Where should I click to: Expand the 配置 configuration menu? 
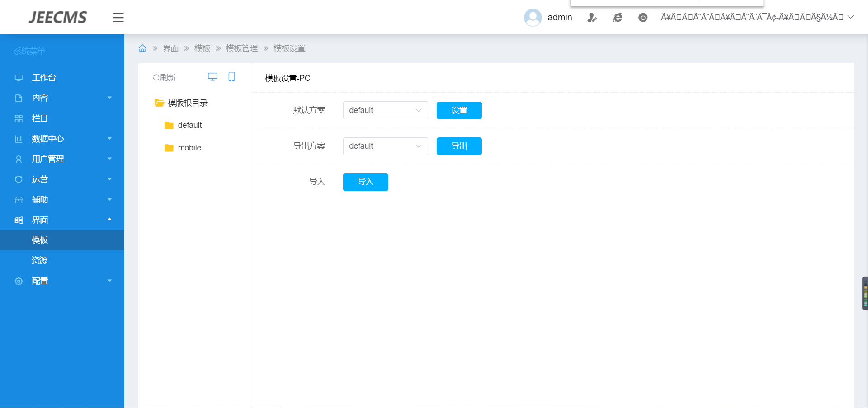(62, 281)
